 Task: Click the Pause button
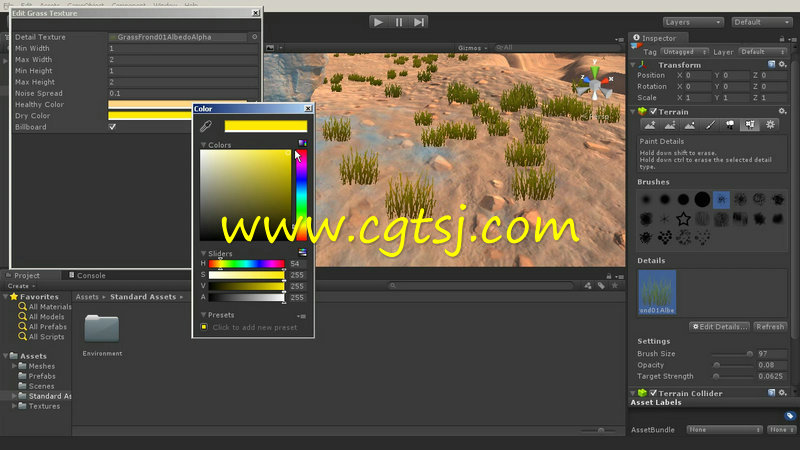point(398,22)
